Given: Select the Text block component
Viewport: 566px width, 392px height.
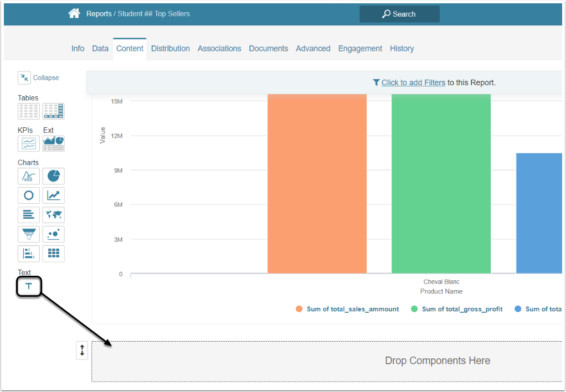Looking at the screenshot, I should click(29, 287).
